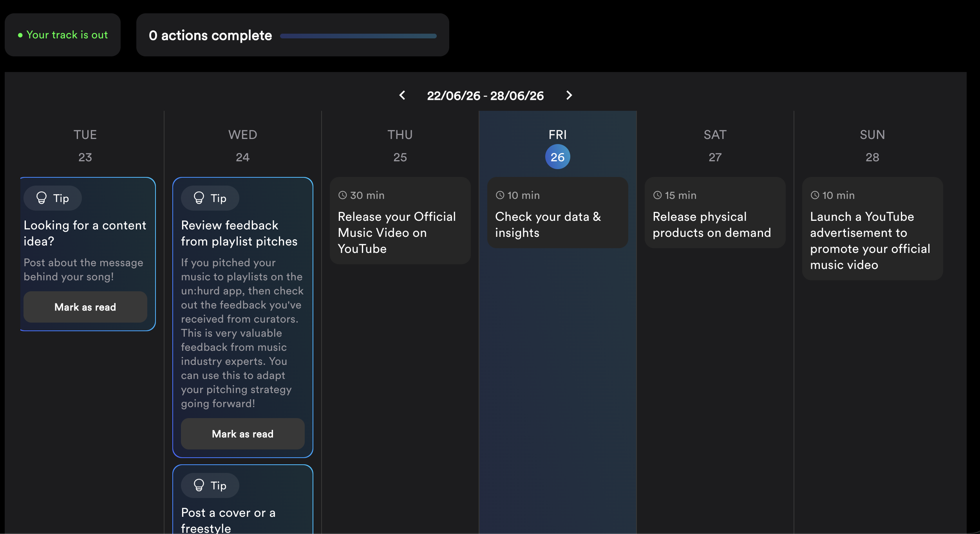Open Release physical products on demand card

coord(715,213)
